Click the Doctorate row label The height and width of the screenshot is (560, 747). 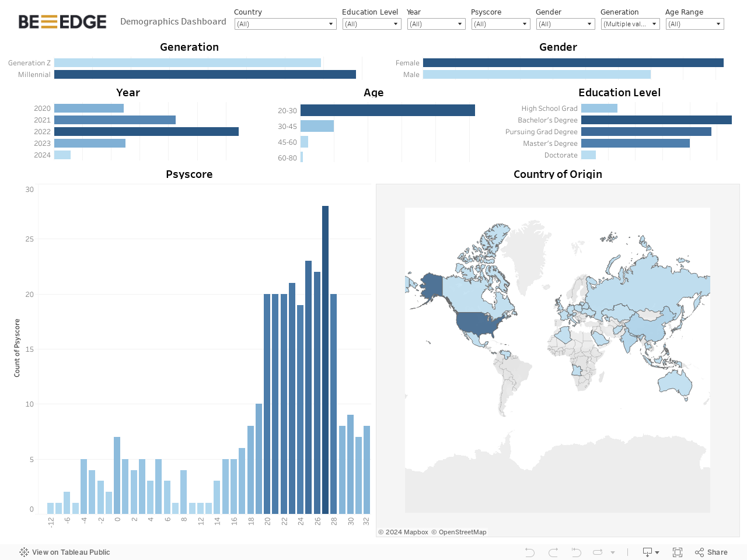[x=561, y=155]
